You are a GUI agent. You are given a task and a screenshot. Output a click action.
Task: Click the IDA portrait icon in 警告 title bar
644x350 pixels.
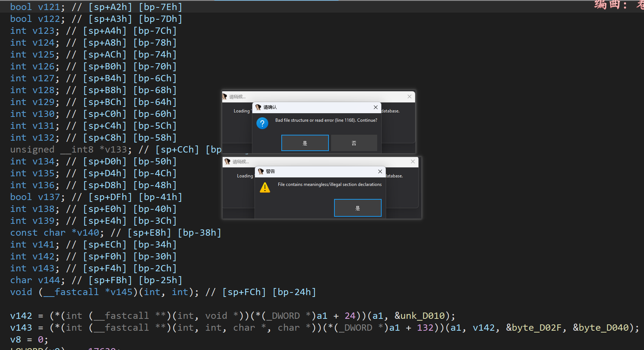(x=261, y=171)
